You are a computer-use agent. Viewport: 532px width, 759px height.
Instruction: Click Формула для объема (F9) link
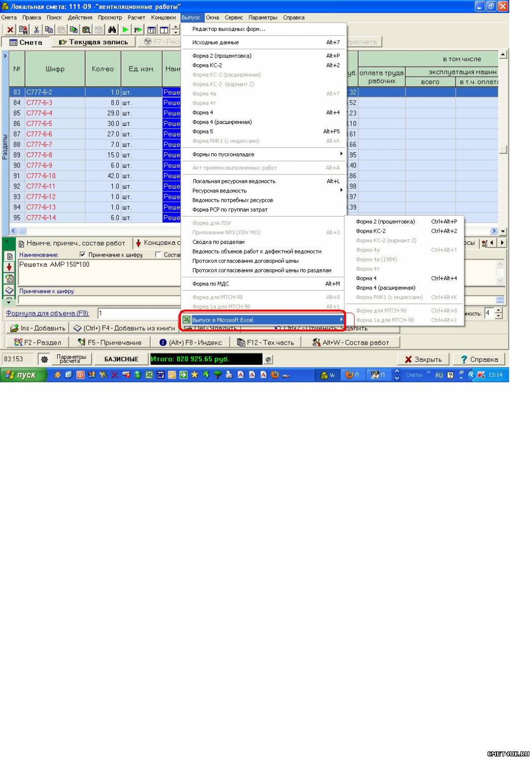click(48, 313)
